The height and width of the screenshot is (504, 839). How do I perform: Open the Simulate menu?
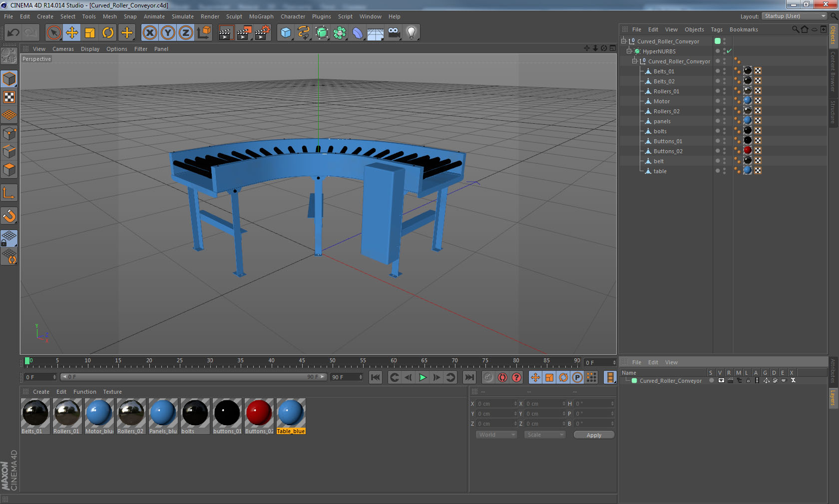point(183,16)
